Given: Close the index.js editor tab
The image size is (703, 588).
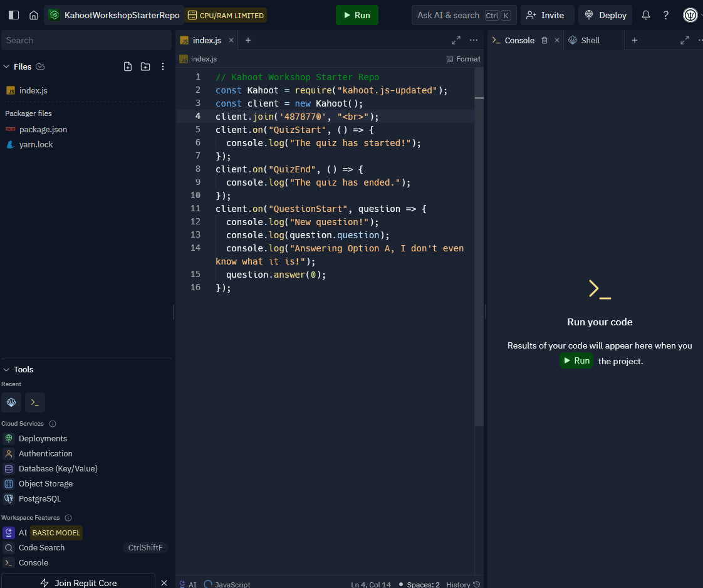Looking at the screenshot, I should pyautogui.click(x=231, y=40).
